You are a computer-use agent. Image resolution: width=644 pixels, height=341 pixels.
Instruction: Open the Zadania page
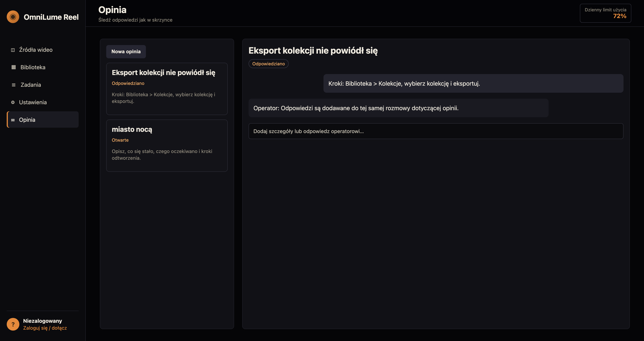[43, 85]
